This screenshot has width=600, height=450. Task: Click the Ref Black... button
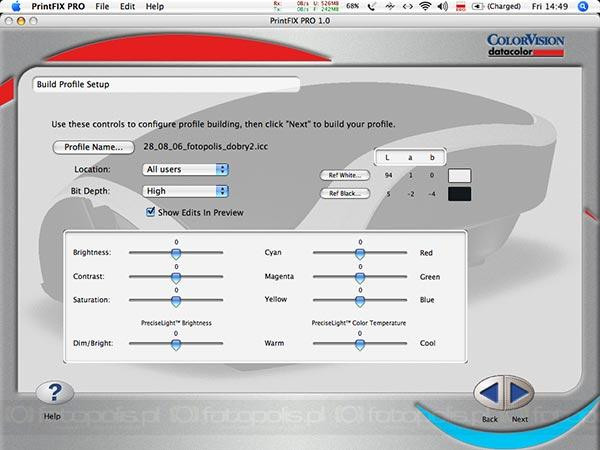click(345, 193)
